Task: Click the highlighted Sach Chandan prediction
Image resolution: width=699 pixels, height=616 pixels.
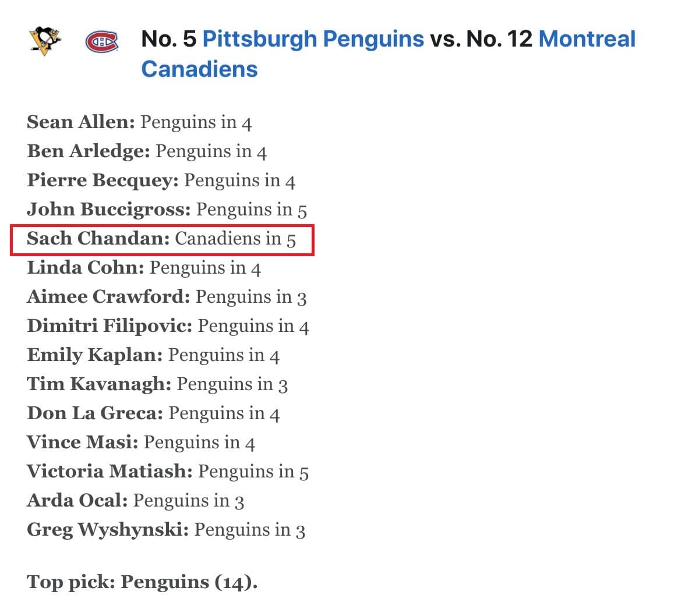Action: [x=161, y=239]
